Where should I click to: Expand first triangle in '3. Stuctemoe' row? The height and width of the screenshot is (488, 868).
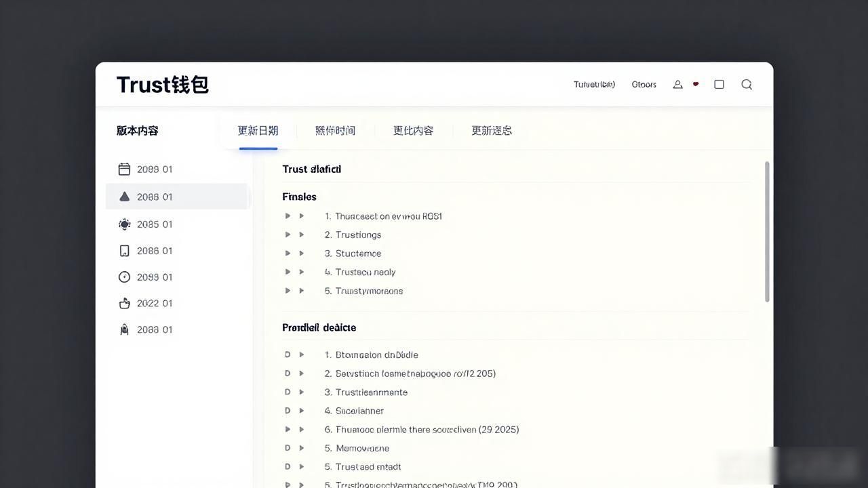click(288, 253)
